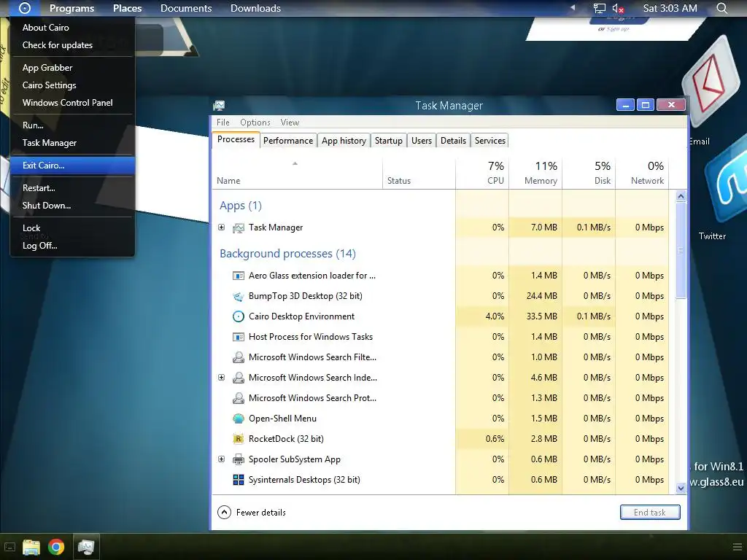Open the Documents menu
Viewport: 747px width, 560px height.
pos(186,8)
